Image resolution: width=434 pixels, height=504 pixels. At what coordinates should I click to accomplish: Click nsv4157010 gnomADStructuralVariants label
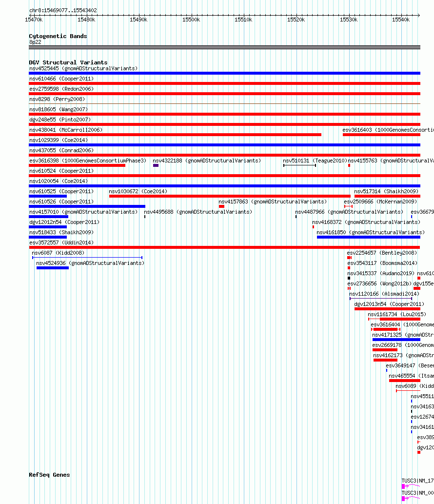(83, 212)
